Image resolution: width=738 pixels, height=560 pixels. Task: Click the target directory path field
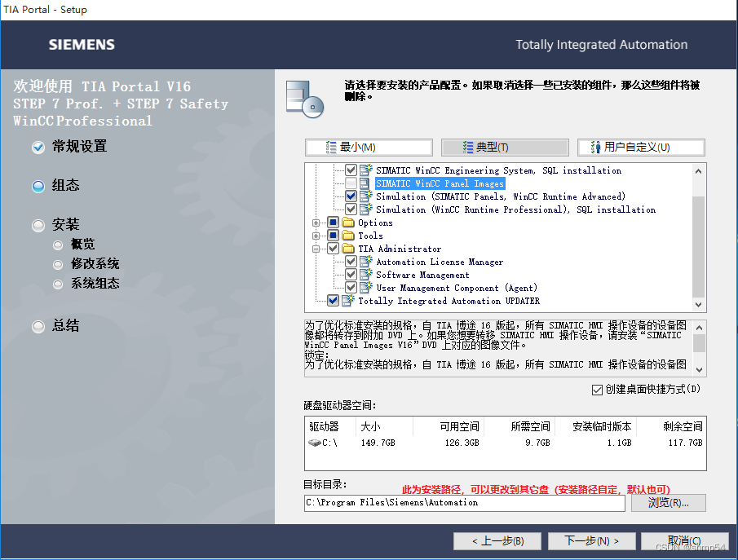pos(465,503)
